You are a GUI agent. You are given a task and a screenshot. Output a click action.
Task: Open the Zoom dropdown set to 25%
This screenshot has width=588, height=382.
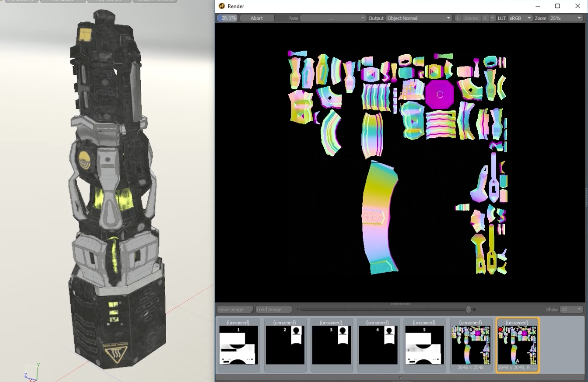coord(565,18)
